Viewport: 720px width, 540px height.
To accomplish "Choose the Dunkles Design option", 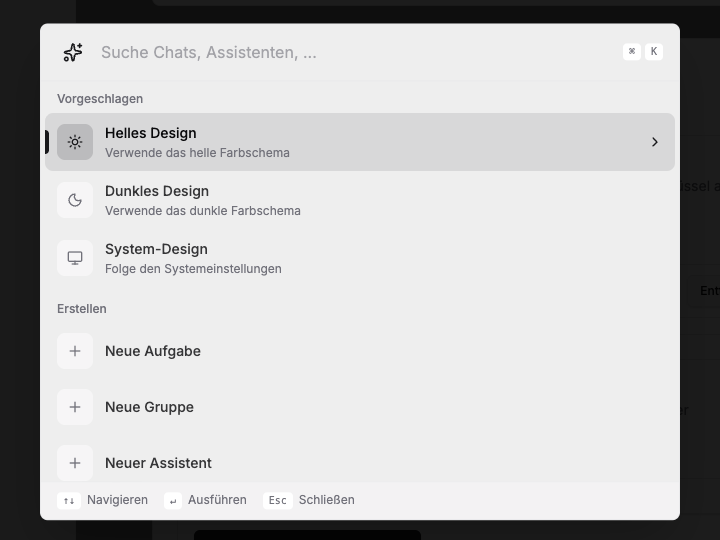I will click(360, 200).
